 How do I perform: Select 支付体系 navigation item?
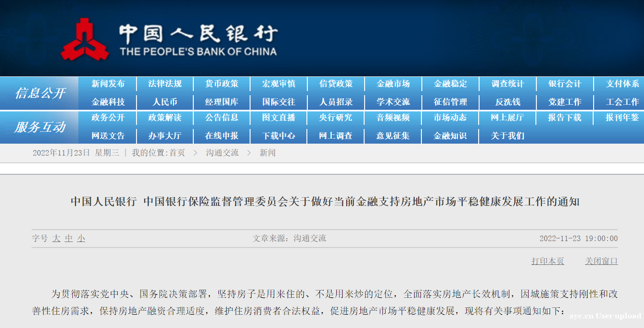tap(622, 84)
